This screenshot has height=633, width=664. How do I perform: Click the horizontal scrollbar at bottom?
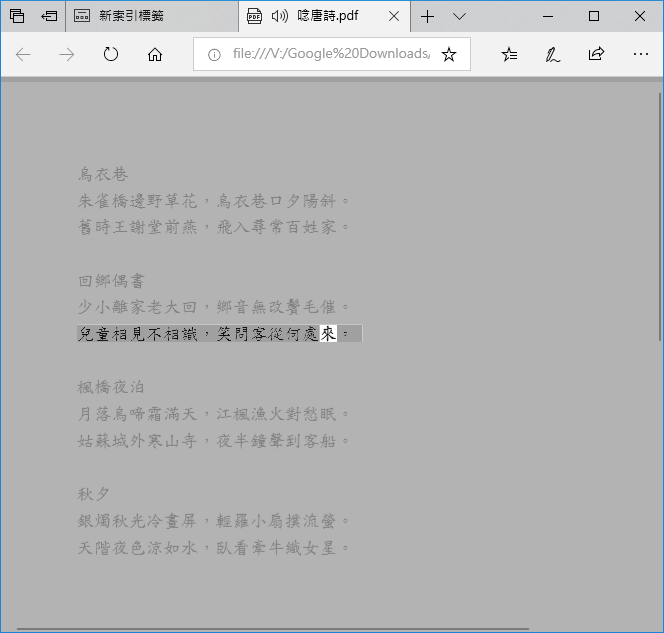tap(273, 629)
